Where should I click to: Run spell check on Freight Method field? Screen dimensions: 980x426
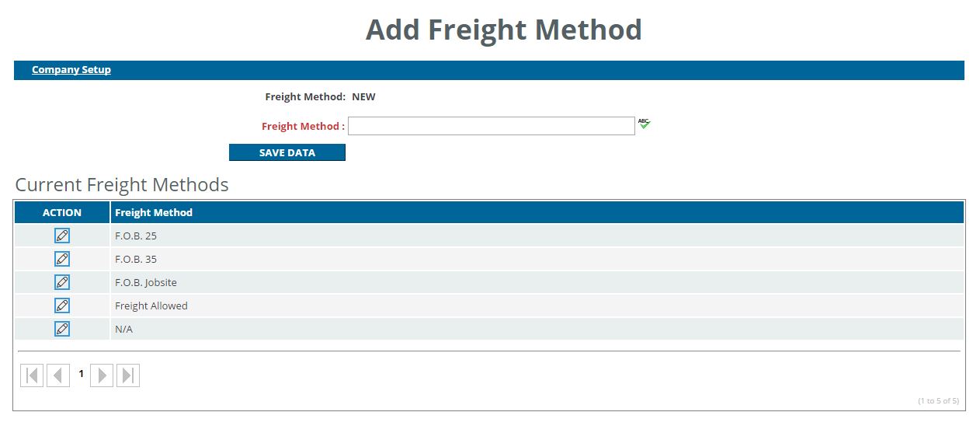(x=644, y=124)
